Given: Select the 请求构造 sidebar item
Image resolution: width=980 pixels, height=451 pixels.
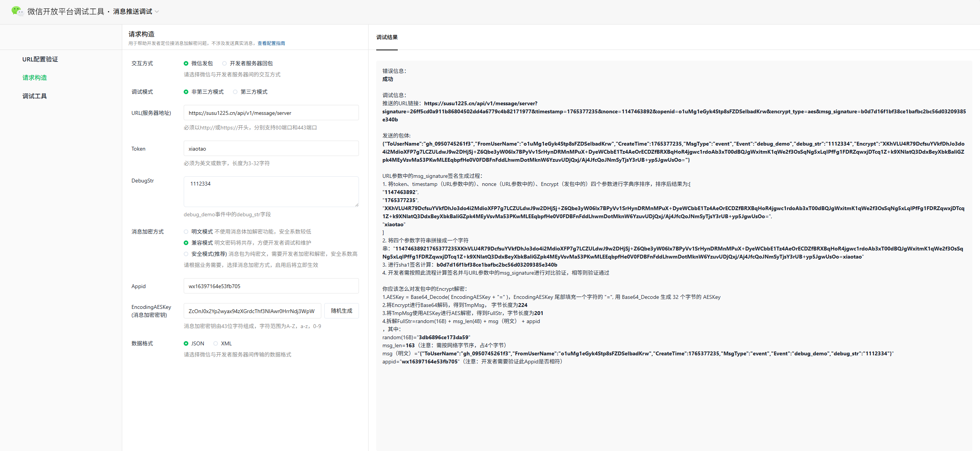Looking at the screenshot, I should point(35,78).
